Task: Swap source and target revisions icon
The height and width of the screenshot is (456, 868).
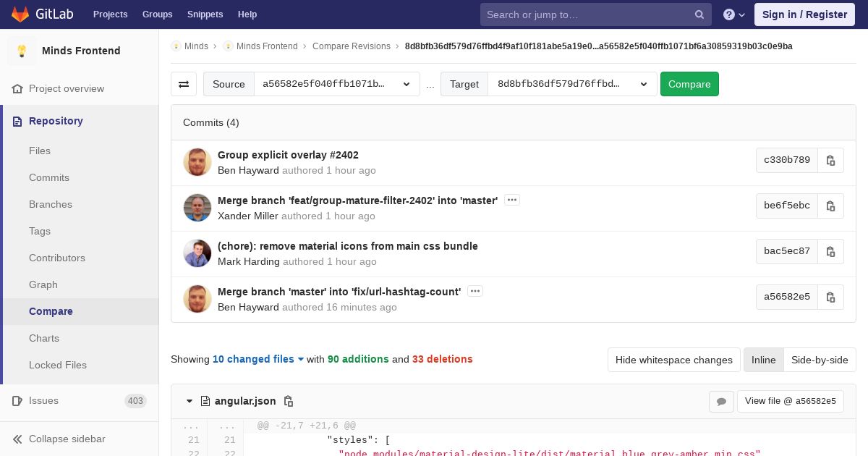Action: pos(184,84)
